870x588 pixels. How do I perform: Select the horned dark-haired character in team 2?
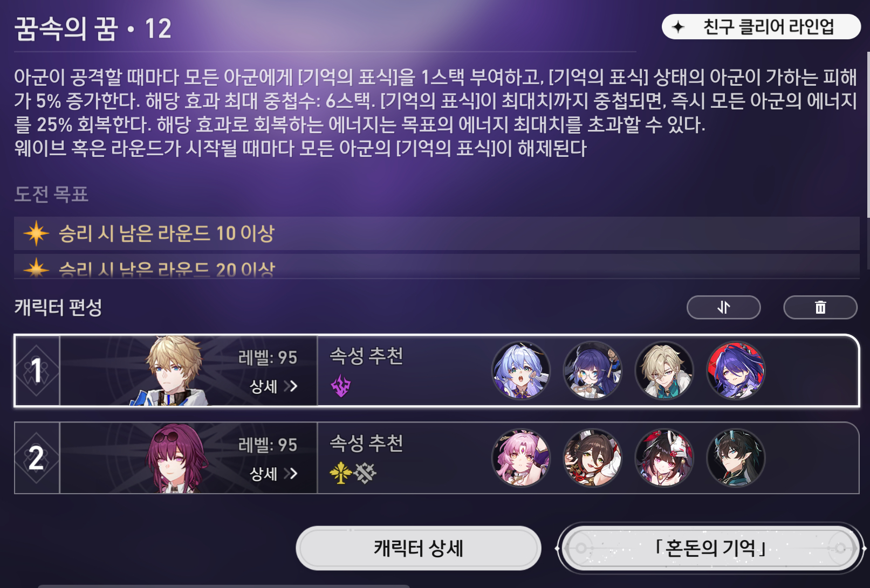[736, 458]
